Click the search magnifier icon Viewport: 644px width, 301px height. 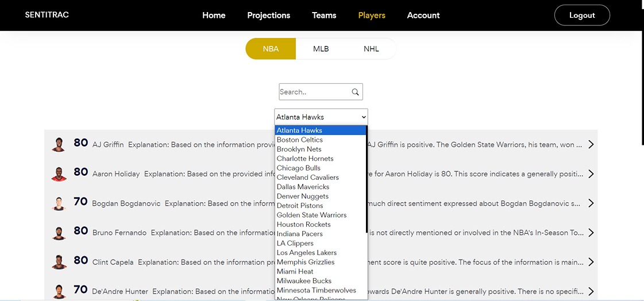pyautogui.click(x=355, y=92)
